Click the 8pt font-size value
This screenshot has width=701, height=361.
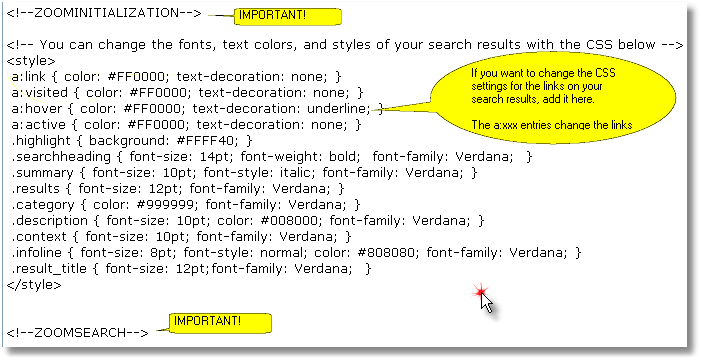[x=161, y=252]
